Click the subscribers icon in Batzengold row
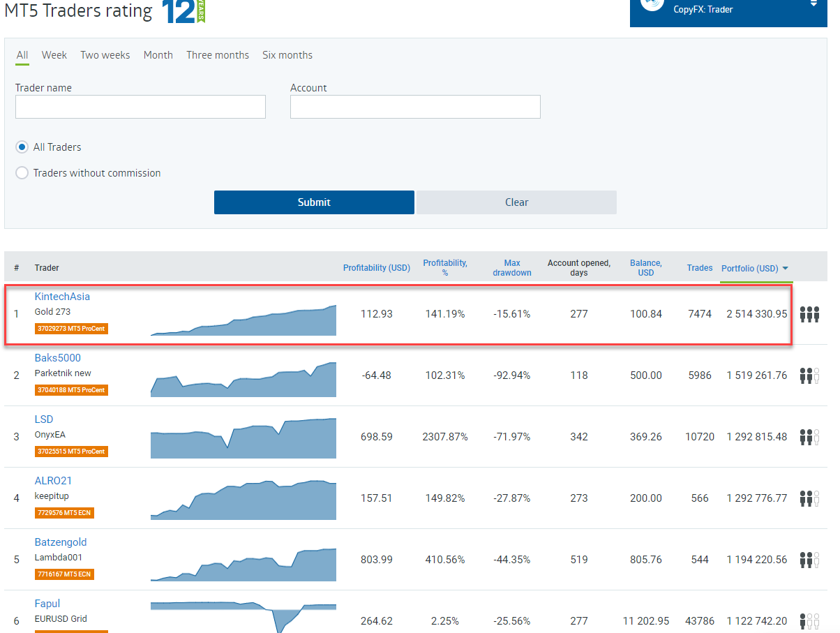Image resolution: width=840 pixels, height=633 pixels. pyautogui.click(x=809, y=560)
